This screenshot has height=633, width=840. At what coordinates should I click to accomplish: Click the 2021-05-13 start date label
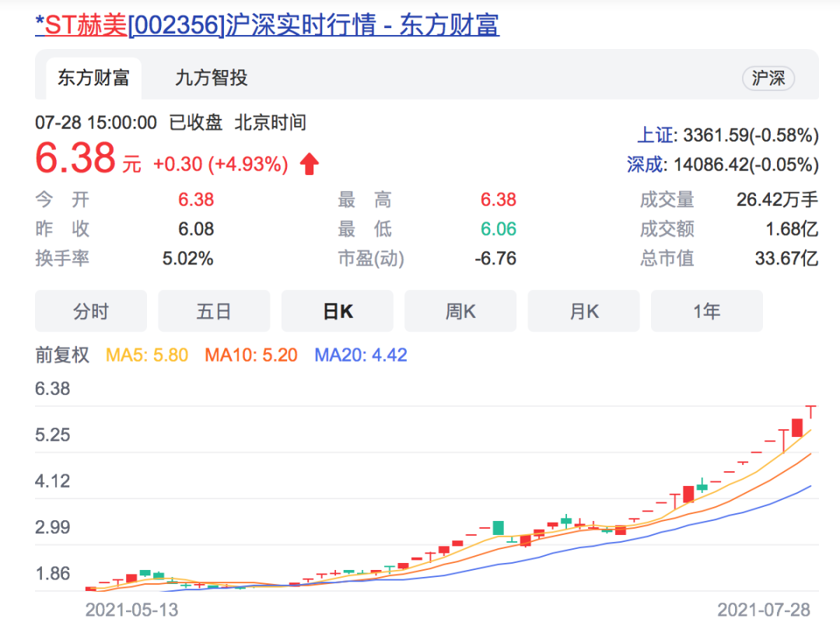coord(131,610)
